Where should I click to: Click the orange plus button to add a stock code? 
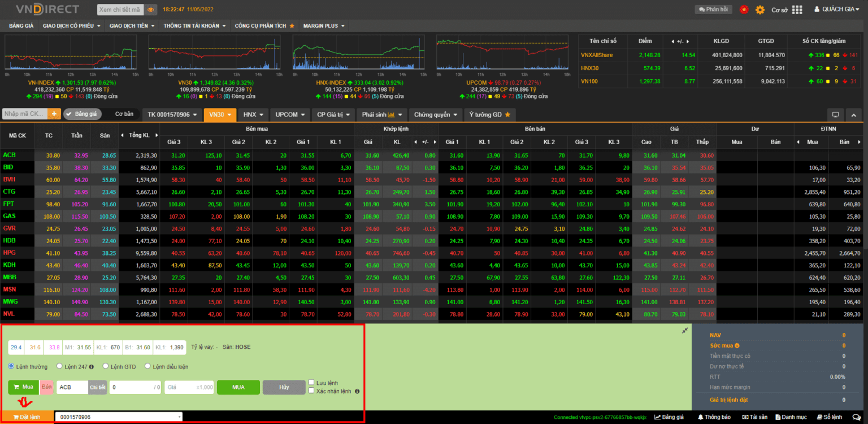click(54, 114)
